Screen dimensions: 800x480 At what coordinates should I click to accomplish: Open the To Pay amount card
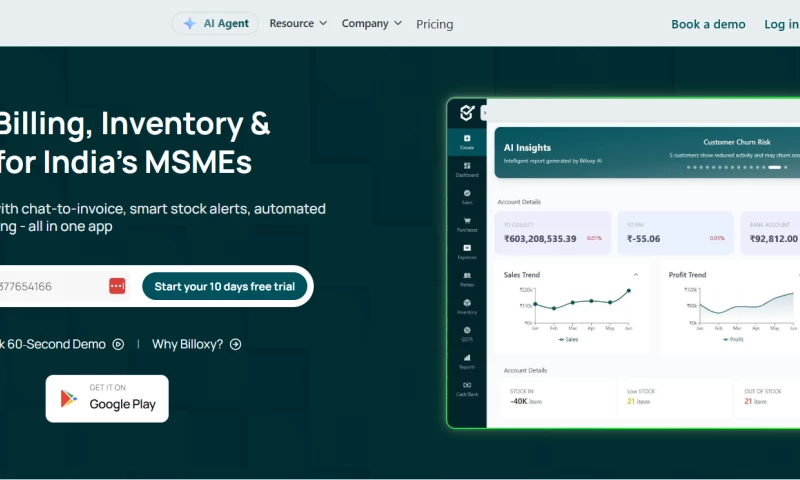pyautogui.click(x=676, y=233)
